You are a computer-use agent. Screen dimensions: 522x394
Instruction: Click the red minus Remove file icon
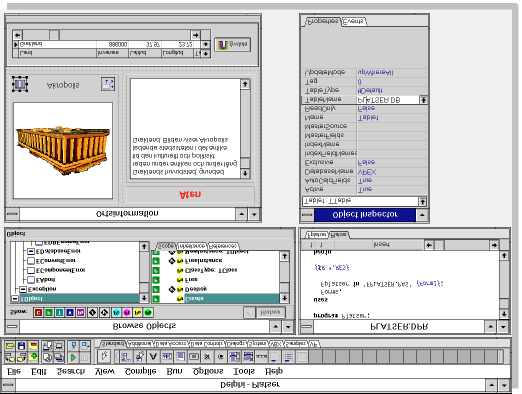click(x=33, y=346)
